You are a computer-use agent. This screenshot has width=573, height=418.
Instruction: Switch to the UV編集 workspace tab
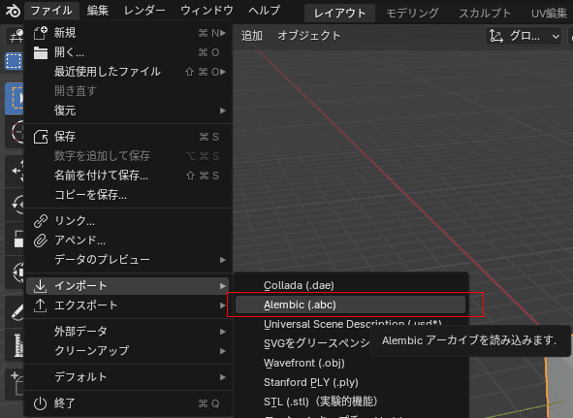[549, 14]
